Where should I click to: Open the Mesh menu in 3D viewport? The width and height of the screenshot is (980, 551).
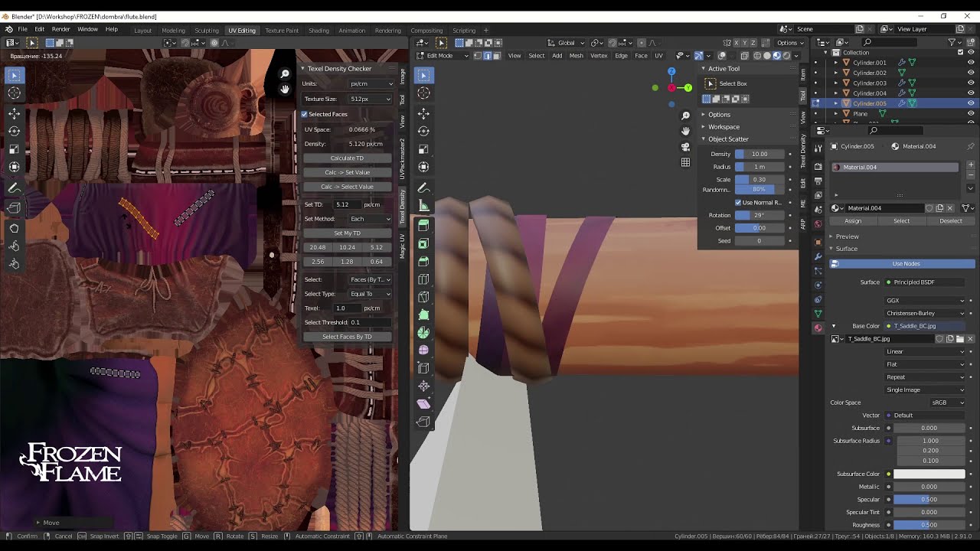[x=576, y=55]
